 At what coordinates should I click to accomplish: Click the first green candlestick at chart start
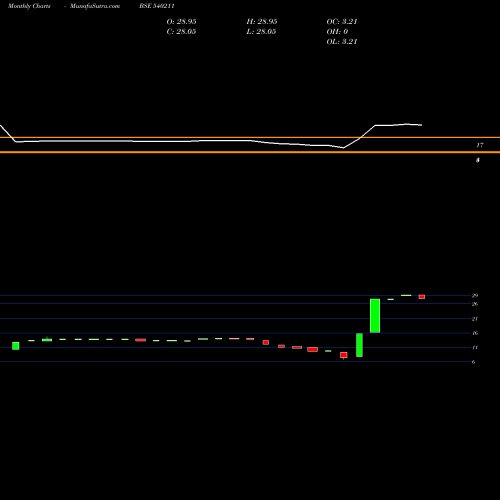(16, 346)
